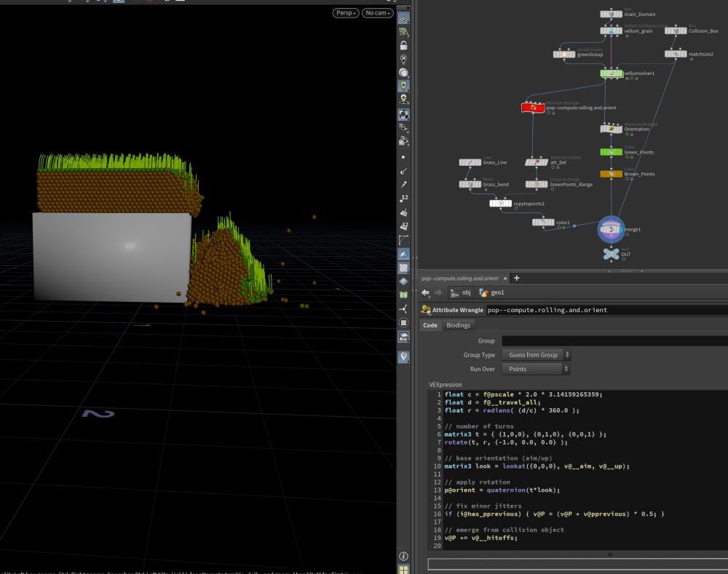The width and height of the screenshot is (728, 574).
Task: Click the green reference grid icon
Action: [x=403, y=31]
